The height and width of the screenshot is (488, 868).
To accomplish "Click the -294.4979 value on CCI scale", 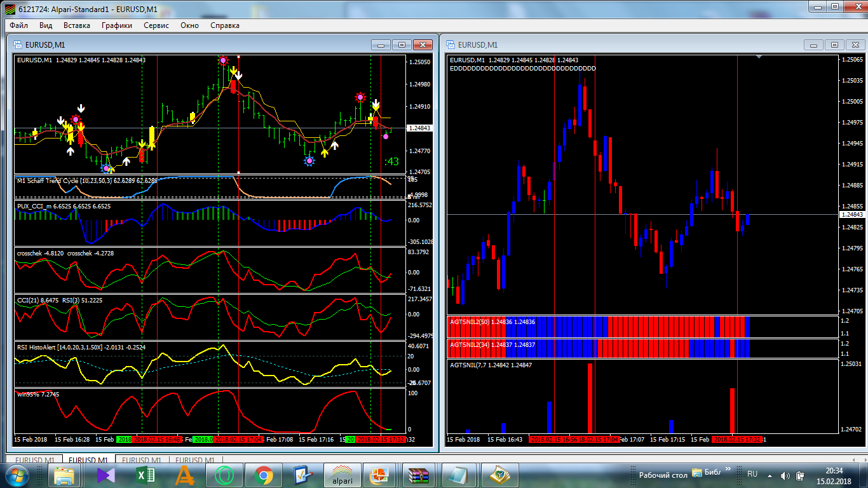I will (420, 337).
